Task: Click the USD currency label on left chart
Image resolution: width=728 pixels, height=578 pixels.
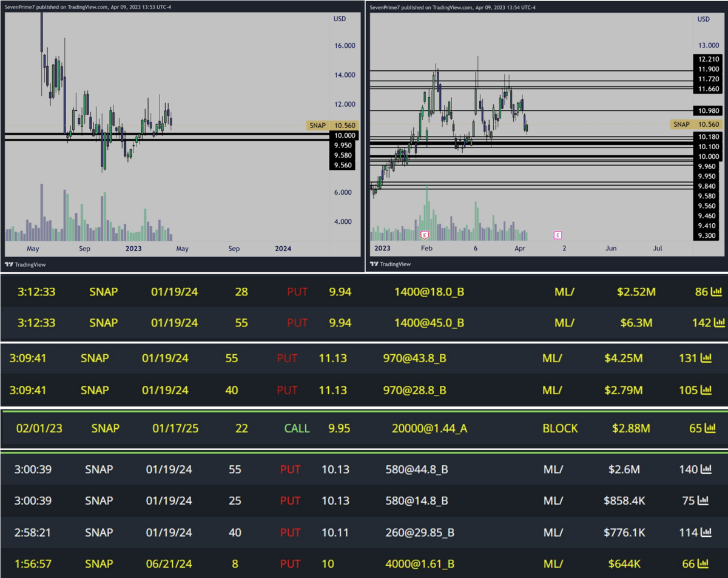Action: coord(340,19)
